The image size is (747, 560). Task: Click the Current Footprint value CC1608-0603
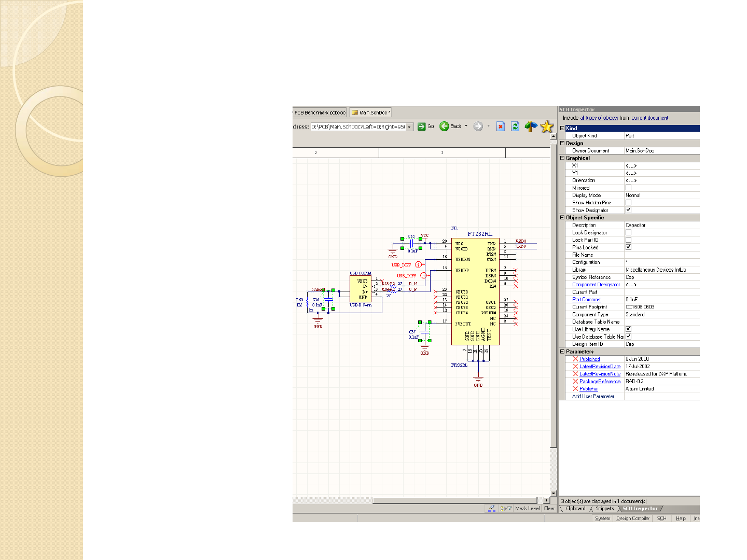(640, 307)
